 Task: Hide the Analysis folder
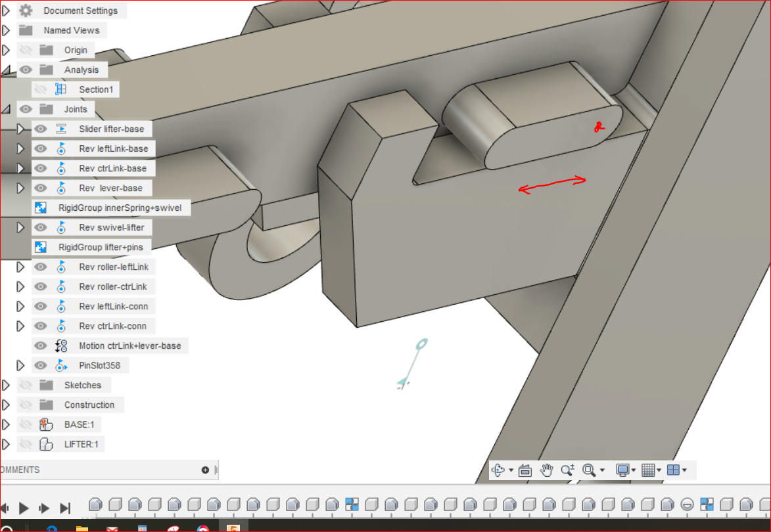pos(25,69)
